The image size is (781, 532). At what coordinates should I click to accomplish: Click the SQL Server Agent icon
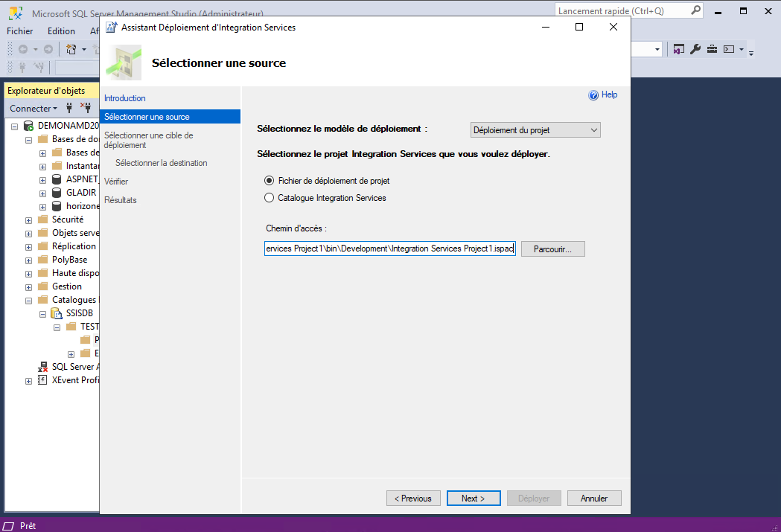(43, 367)
